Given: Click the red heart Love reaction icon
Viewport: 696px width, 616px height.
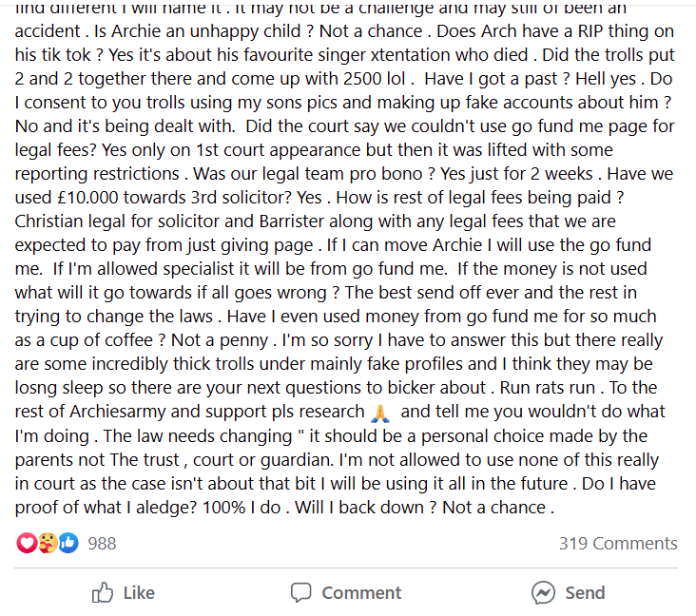Looking at the screenshot, I should pyautogui.click(x=27, y=543).
